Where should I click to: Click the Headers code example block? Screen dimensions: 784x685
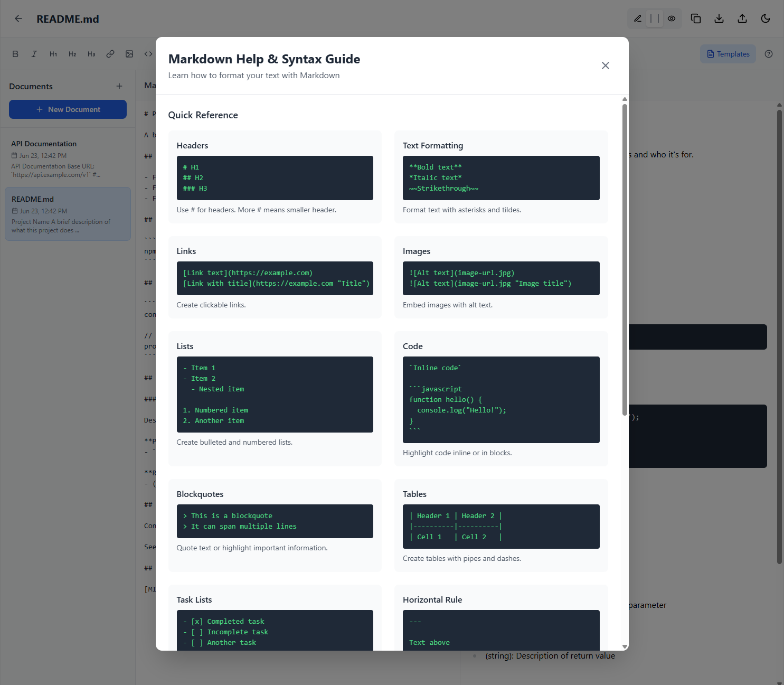pos(275,178)
